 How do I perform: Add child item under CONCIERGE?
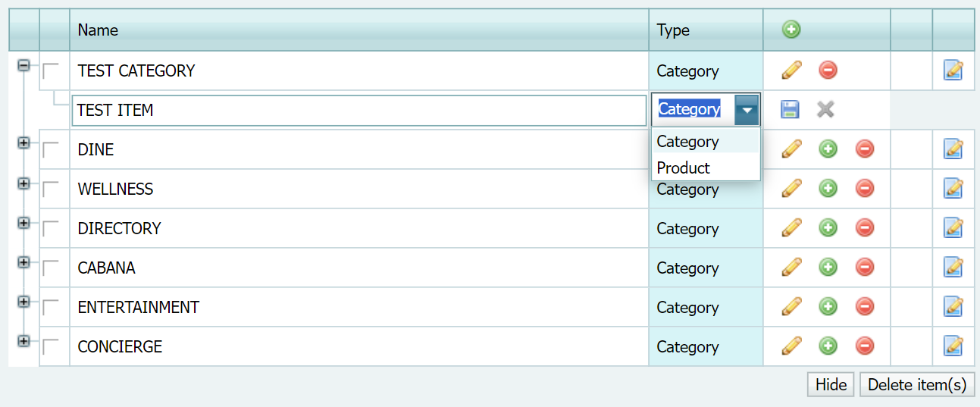click(828, 346)
